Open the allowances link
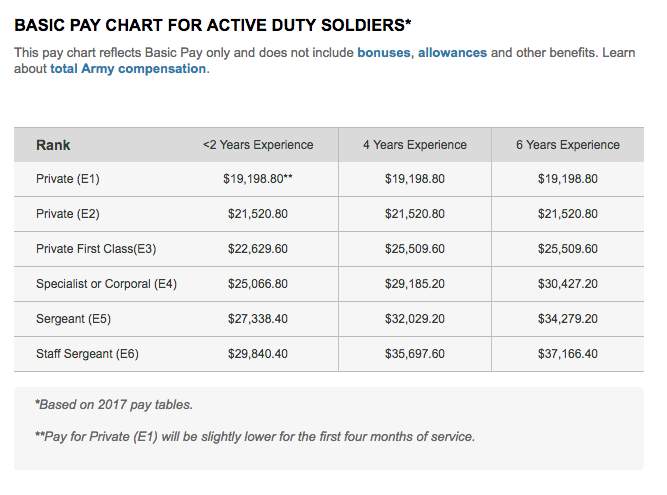Image resolution: width=667 pixels, height=495 pixels. [452, 52]
